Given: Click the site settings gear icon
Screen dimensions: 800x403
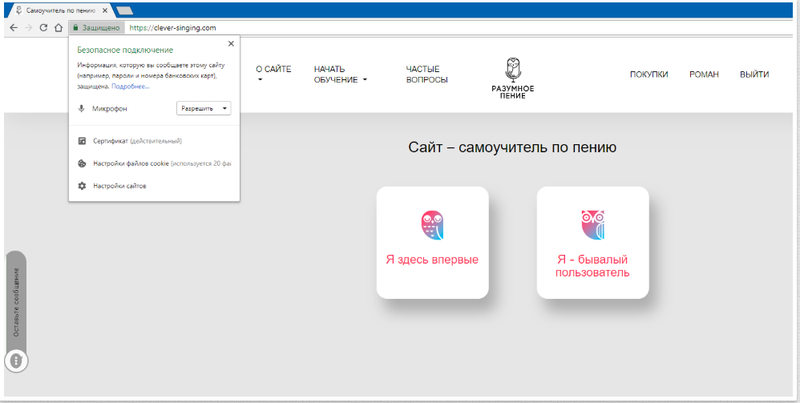Looking at the screenshot, I should click(82, 186).
